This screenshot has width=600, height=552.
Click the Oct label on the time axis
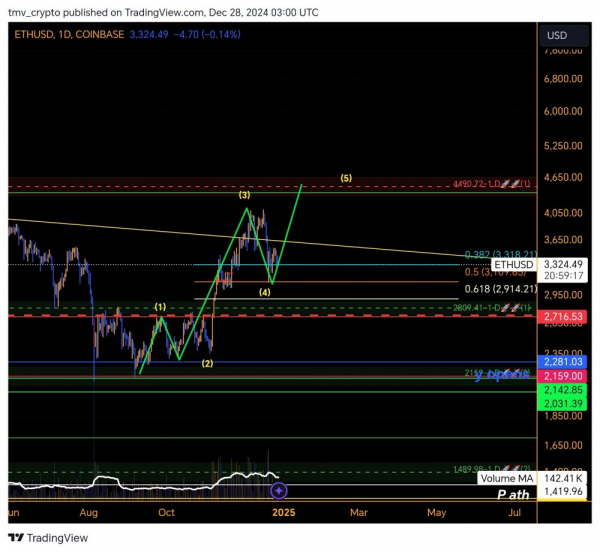[x=166, y=514]
